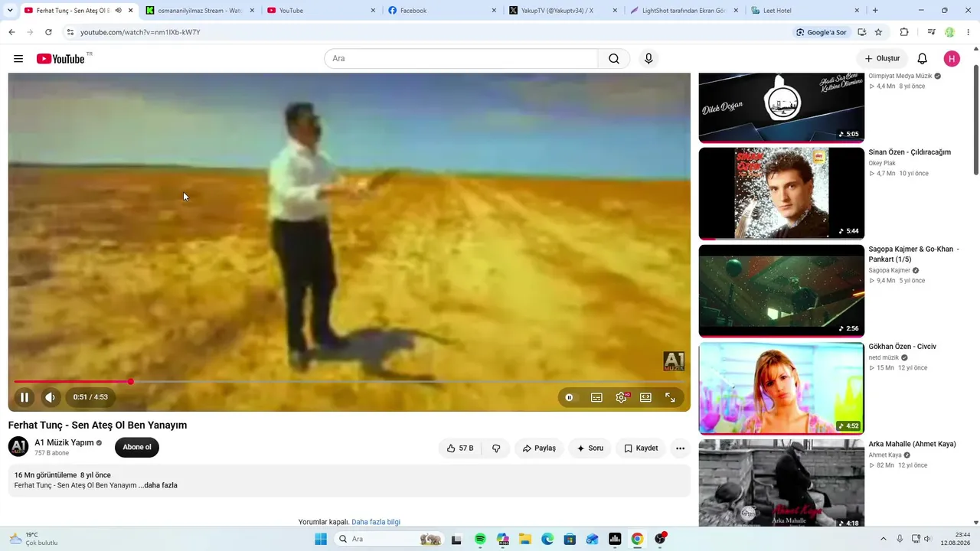Switch to the Facebook tab
This screenshot has height=551, width=980.
click(x=443, y=11)
